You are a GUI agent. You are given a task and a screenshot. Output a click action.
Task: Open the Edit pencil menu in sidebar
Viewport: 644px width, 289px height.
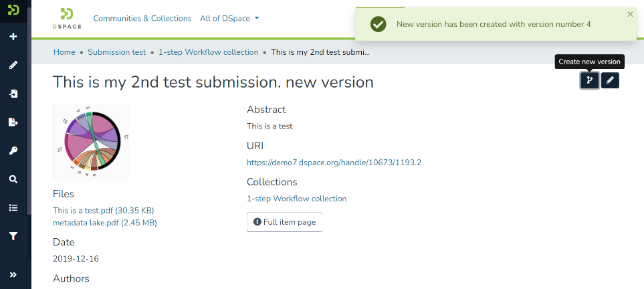13,65
